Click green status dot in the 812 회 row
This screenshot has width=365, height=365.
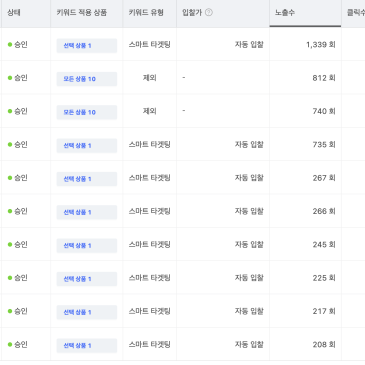coord(10,78)
